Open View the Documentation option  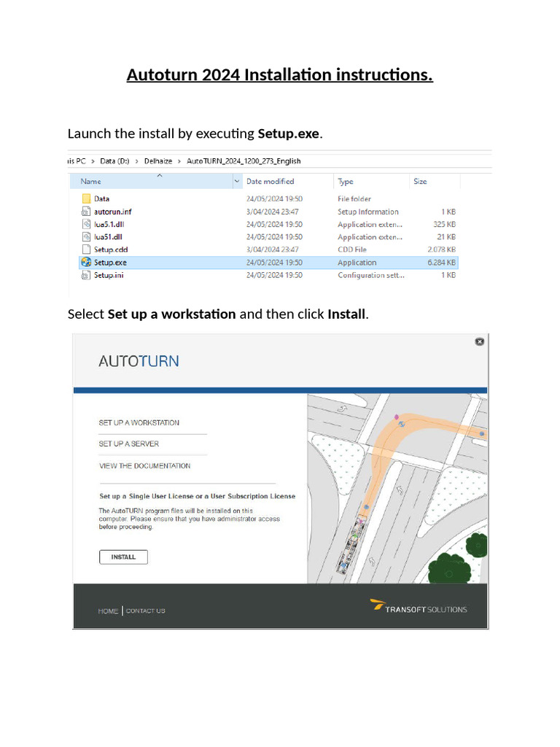pyautogui.click(x=144, y=466)
